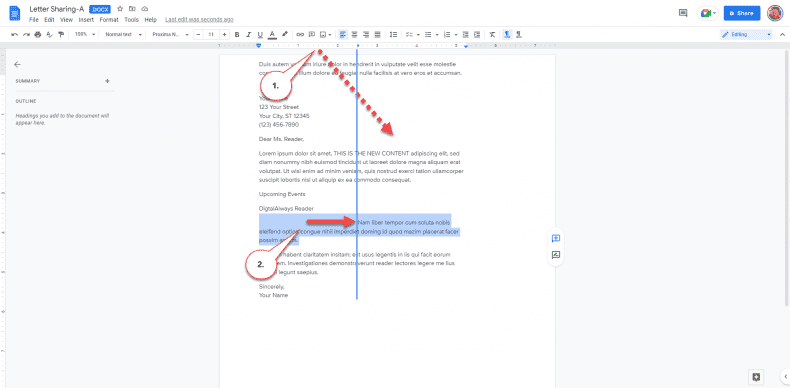This screenshot has width=790, height=388.
Task: Open the Edit menu
Action: click(49, 20)
